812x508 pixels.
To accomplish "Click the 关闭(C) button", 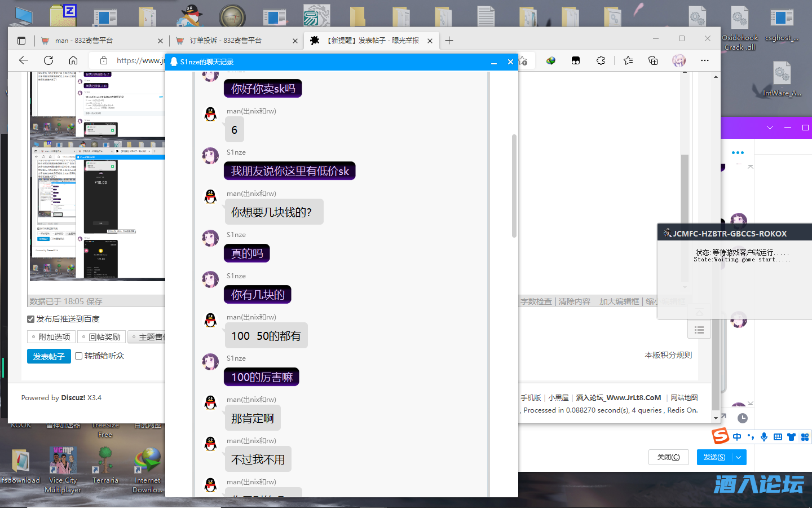I will coord(668,457).
